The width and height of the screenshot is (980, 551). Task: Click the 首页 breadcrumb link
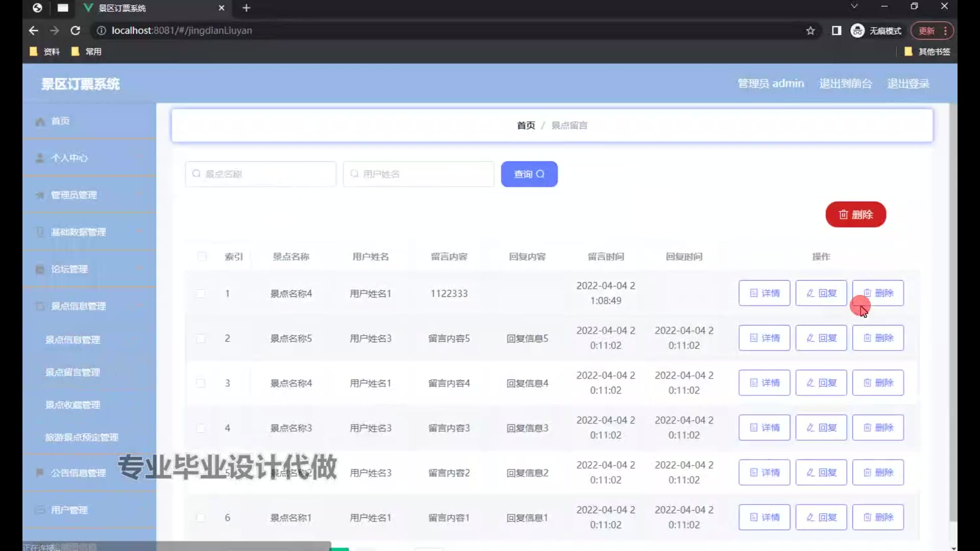(x=526, y=126)
